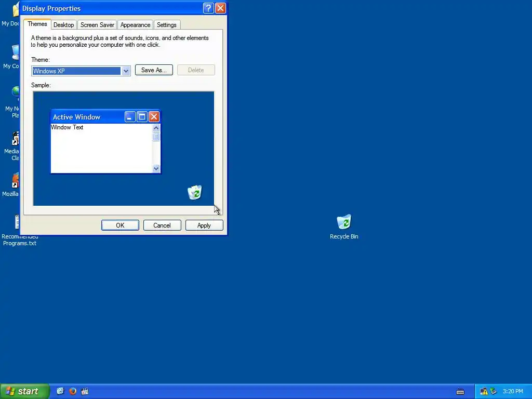
Task: Click the network warning tray icon
Action: click(484, 391)
